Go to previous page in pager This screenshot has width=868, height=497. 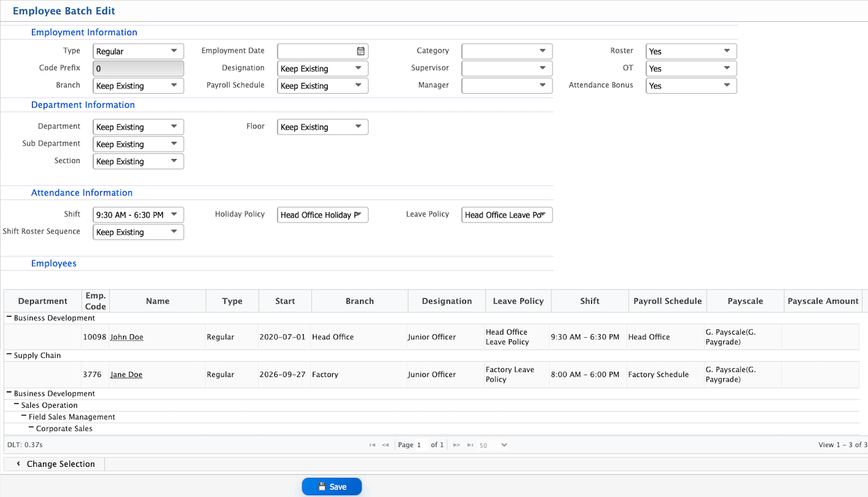(x=385, y=445)
